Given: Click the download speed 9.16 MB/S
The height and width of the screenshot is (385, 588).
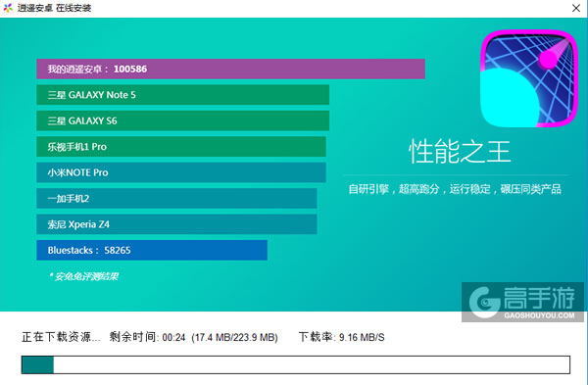Looking at the screenshot, I should tap(362, 337).
